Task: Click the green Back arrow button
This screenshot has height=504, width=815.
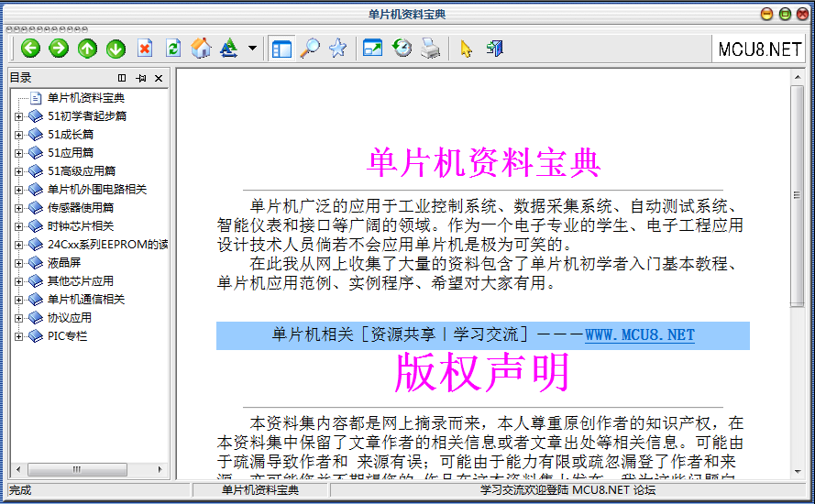Action: (30, 49)
